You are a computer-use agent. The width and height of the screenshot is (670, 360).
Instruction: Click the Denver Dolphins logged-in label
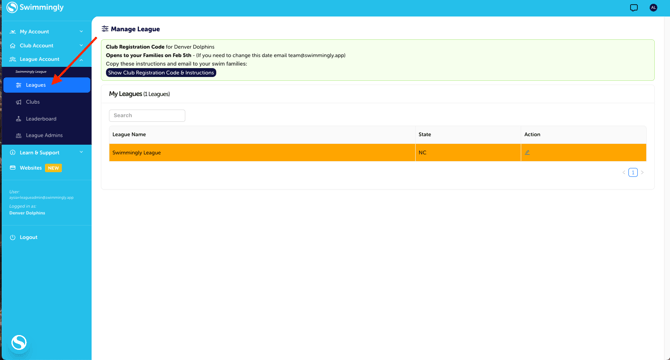[x=27, y=213]
